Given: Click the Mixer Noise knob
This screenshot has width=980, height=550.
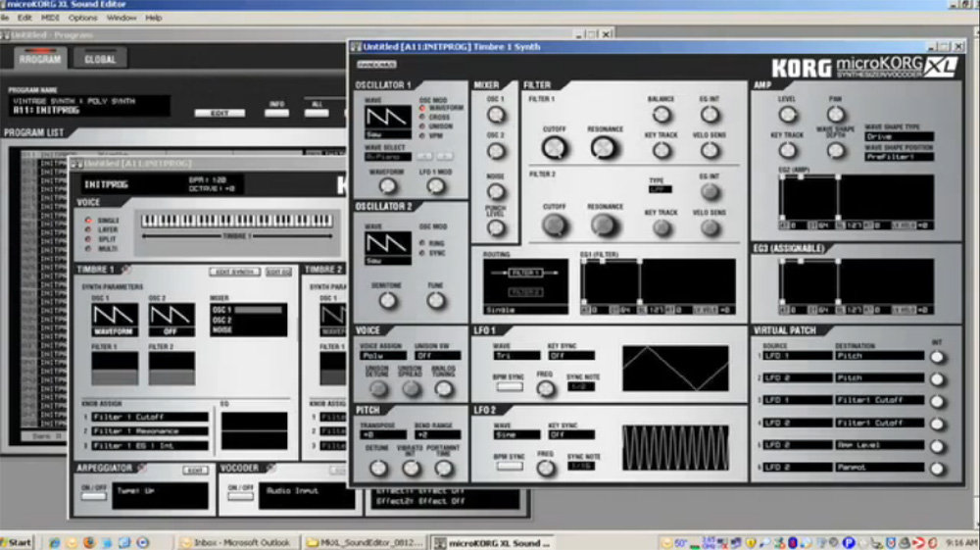Looking at the screenshot, I should pos(497,191).
